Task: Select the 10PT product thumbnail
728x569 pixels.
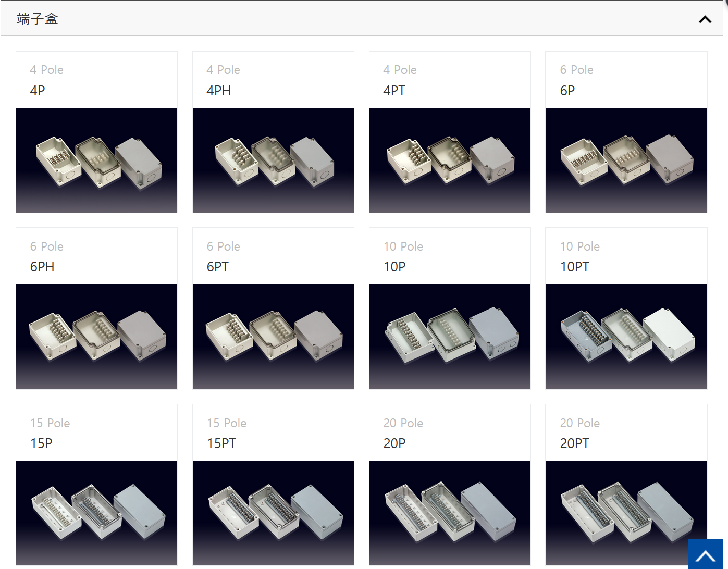Action: [x=626, y=337]
